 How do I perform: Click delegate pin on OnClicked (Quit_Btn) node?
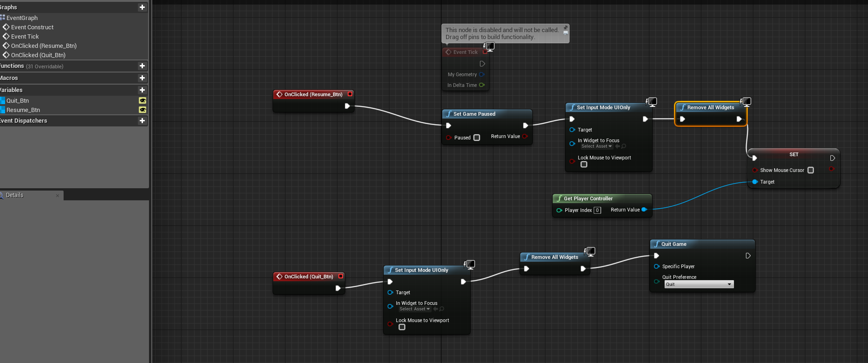point(341,276)
